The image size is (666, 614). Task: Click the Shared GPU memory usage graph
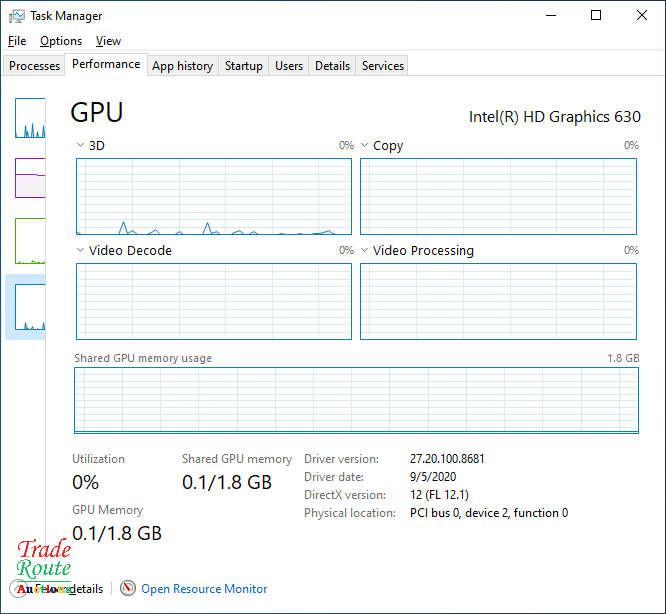pyautogui.click(x=356, y=400)
